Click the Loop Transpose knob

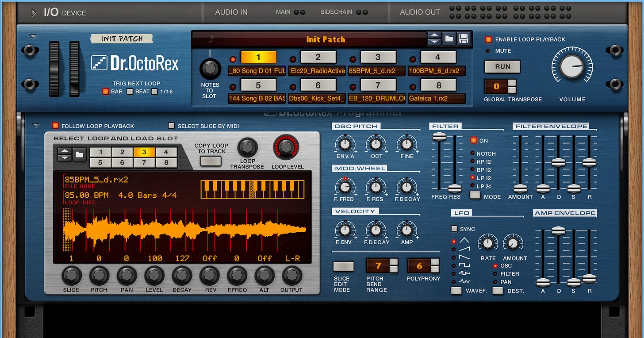(x=247, y=148)
